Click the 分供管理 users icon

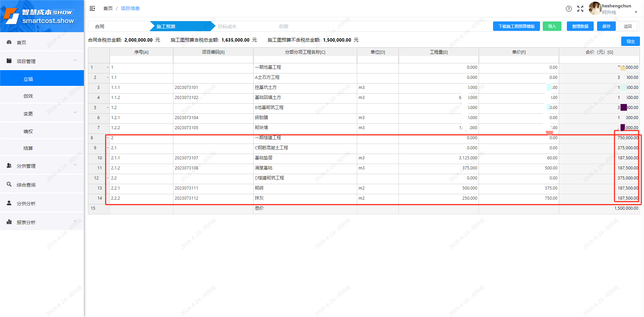tap(9, 165)
